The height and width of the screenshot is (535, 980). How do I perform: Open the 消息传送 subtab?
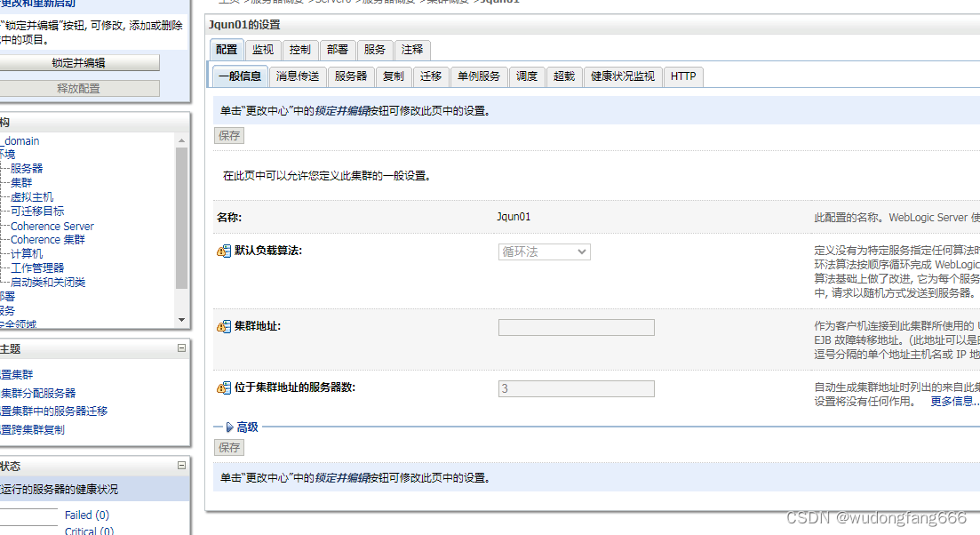coord(297,76)
